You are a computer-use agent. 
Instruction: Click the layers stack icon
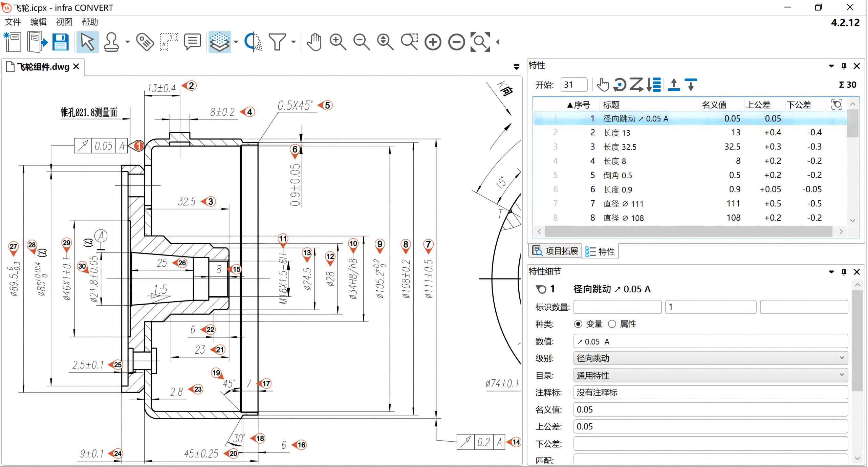click(219, 42)
